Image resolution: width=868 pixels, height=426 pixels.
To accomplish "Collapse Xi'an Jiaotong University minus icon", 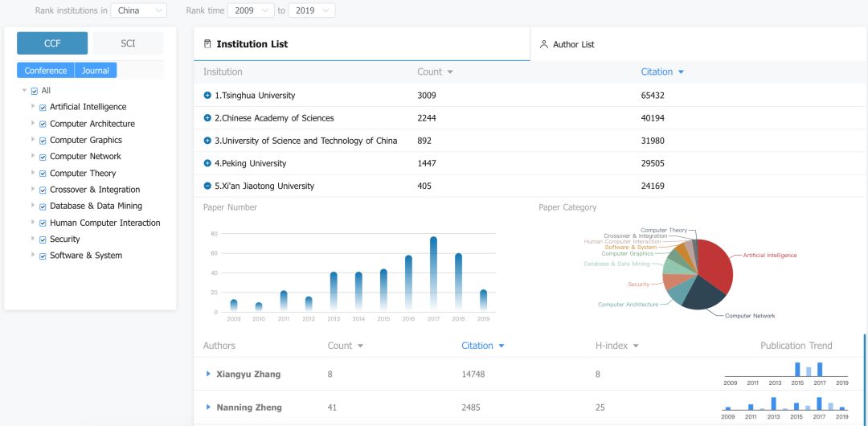I will 207,186.
